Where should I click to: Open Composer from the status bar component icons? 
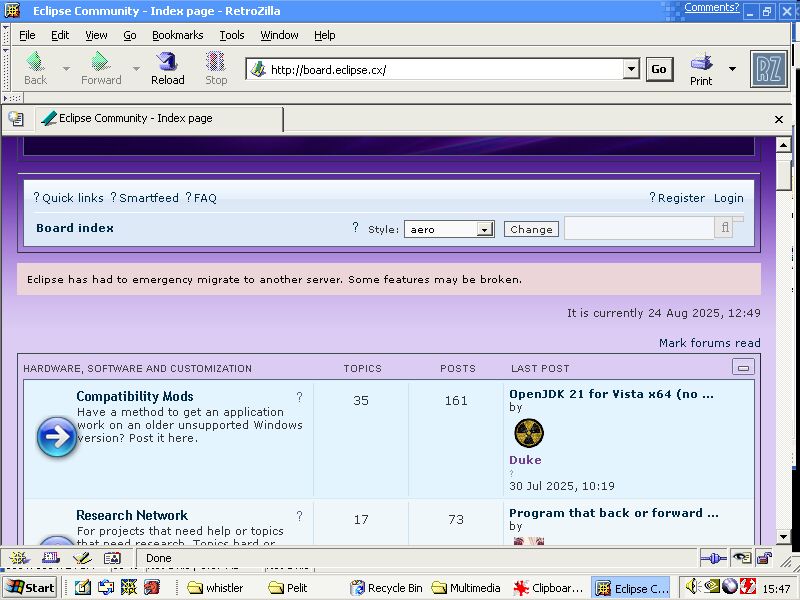tap(82, 558)
